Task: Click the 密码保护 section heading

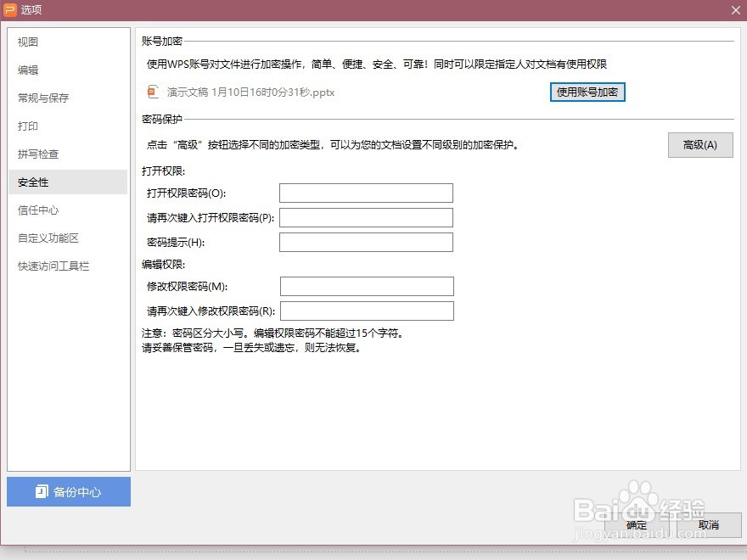Action: pyautogui.click(x=162, y=119)
